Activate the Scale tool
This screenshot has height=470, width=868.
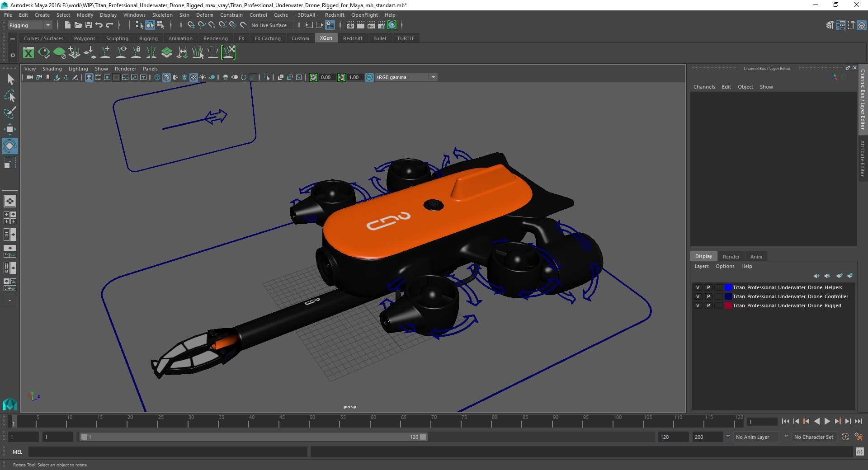[x=10, y=163]
